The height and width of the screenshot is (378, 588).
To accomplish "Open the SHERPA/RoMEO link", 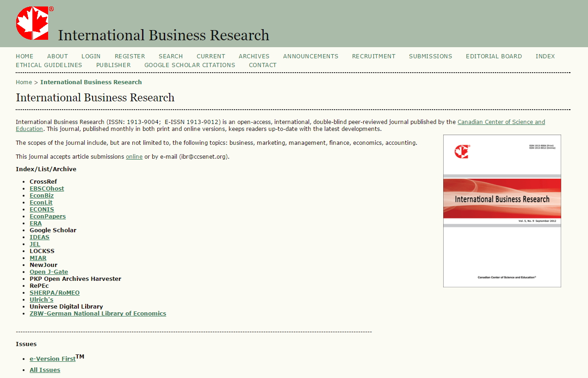I will tap(55, 293).
